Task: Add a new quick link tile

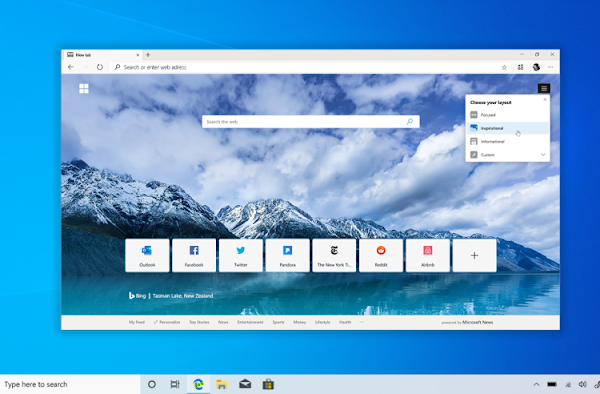Action: point(474,256)
